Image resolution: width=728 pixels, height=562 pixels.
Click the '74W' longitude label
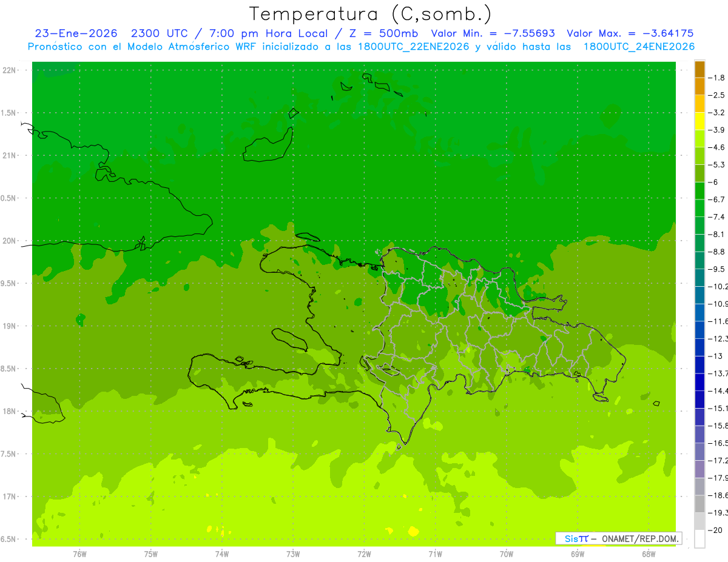pyautogui.click(x=222, y=554)
